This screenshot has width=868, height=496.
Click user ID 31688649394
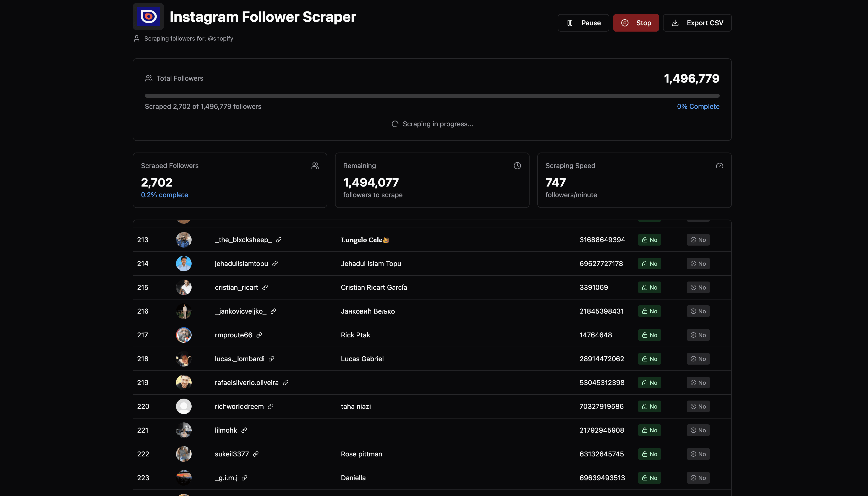coord(602,240)
